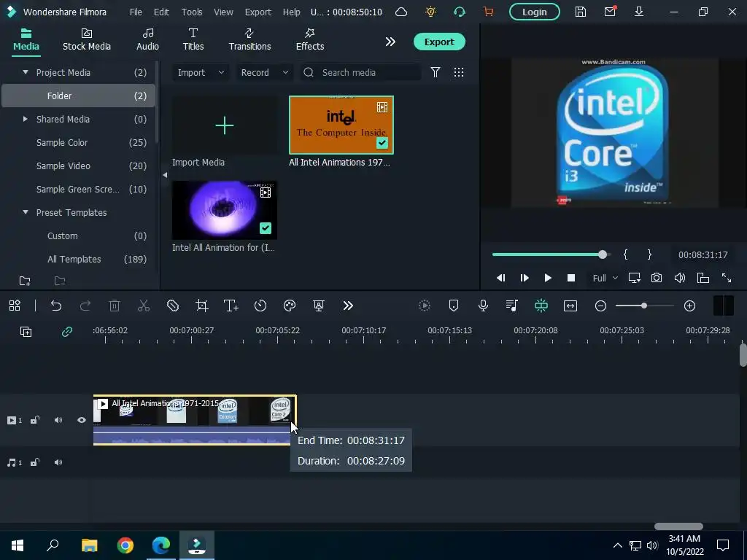Click the zoom to fit timeline icon
Viewport: 747px width, 560px height.
[x=570, y=306]
